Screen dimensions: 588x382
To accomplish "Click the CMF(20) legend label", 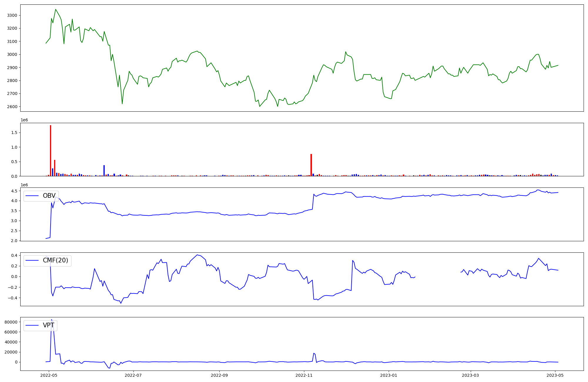I will click(55, 260).
